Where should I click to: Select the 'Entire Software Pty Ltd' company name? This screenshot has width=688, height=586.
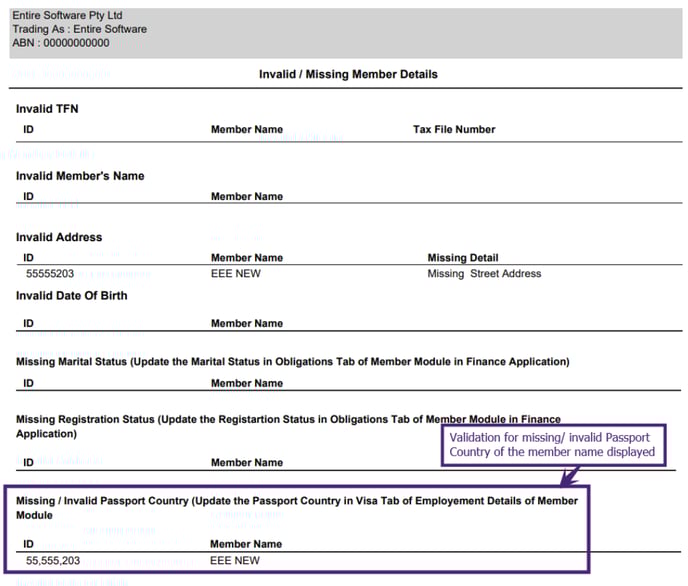[x=67, y=15]
